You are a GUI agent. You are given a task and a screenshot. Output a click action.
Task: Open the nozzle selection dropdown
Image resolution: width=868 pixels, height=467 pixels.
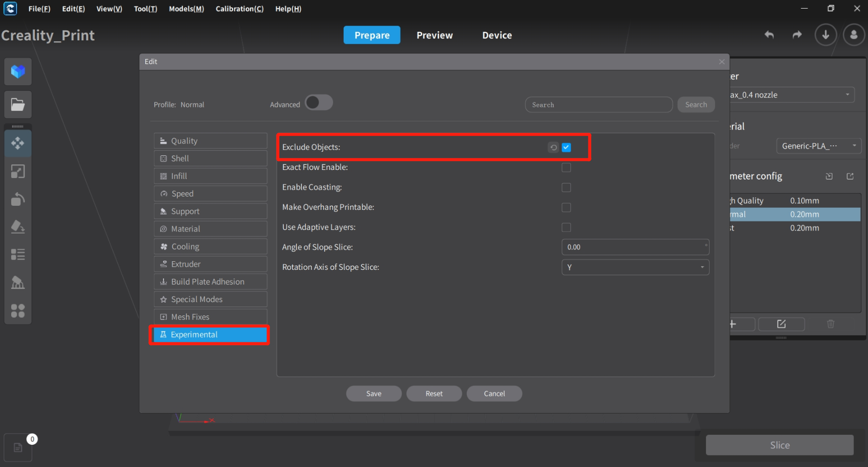[846, 95]
